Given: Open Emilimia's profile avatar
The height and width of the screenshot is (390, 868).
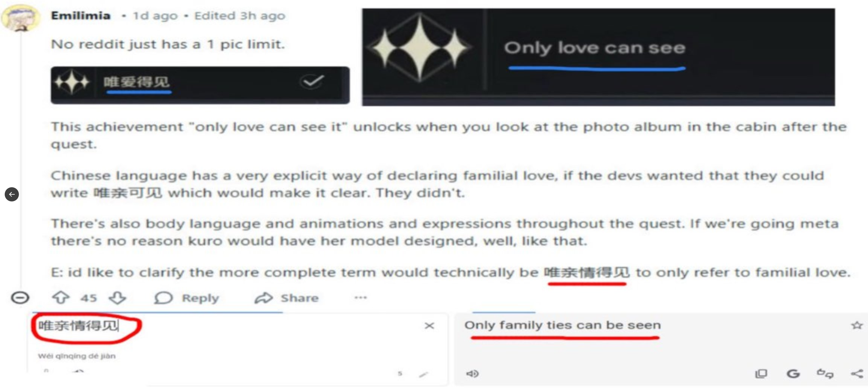Looking at the screenshot, I should (x=20, y=18).
